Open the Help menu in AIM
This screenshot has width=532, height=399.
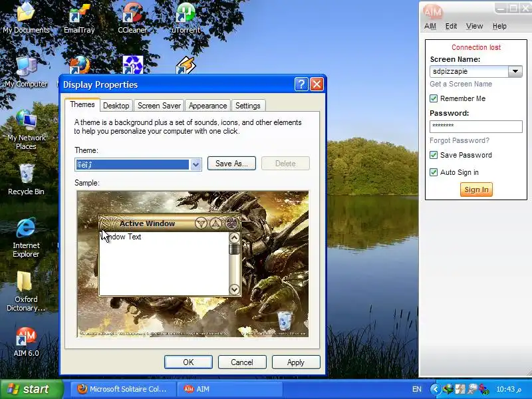[499, 26]
